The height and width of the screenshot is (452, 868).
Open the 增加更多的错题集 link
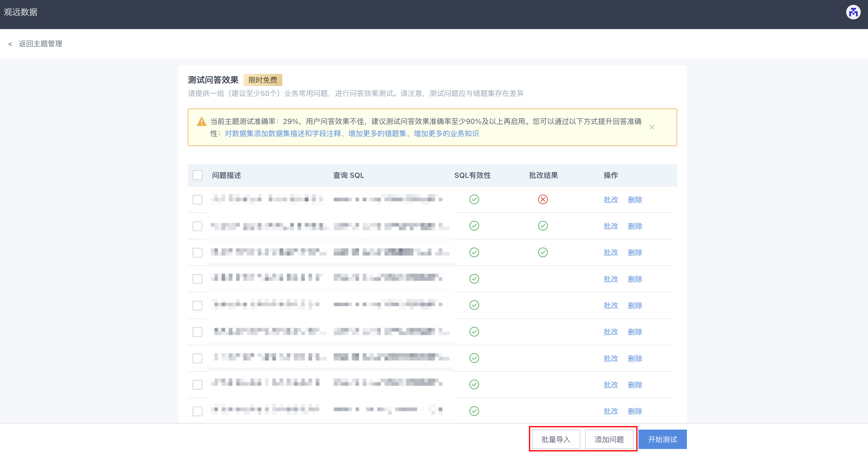click(377, 134)
